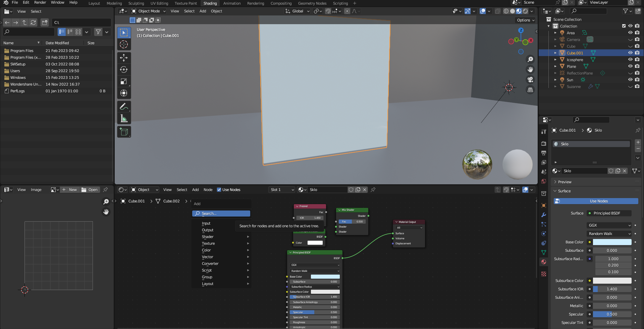Uncheck the Use Nodes checkbox
This screenshot has width=644, height=329.
point(219,190)
